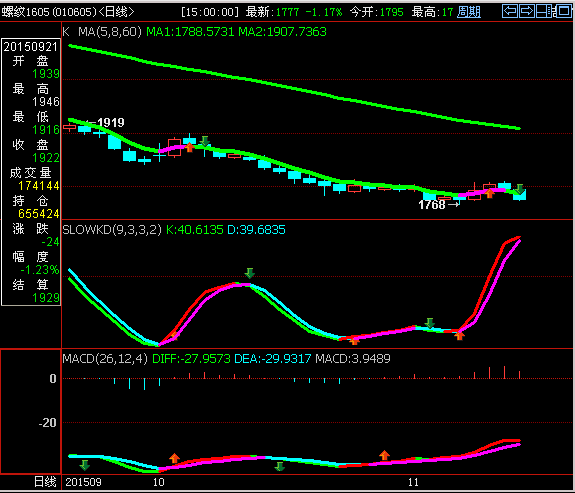Click orange buy arrow near early October candle

(190, 147)
